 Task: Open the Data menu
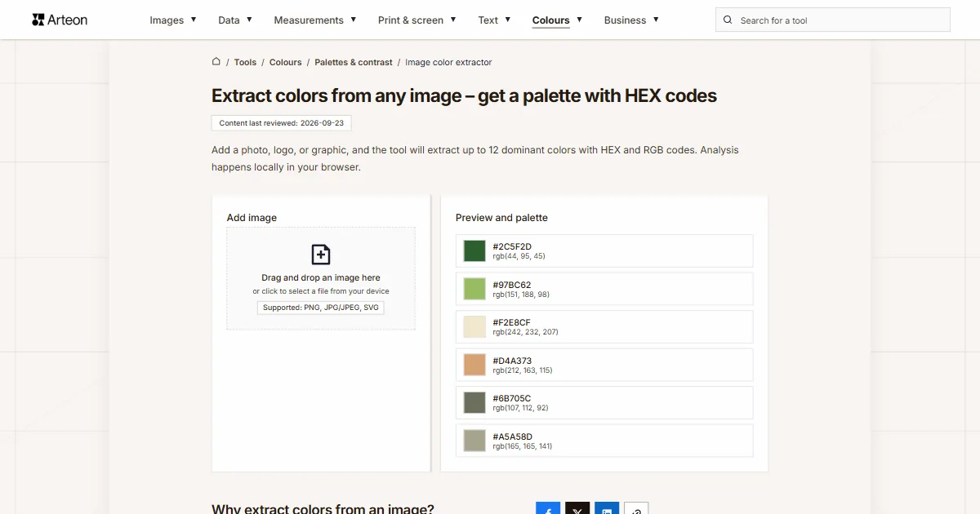[x=235, y=20]
